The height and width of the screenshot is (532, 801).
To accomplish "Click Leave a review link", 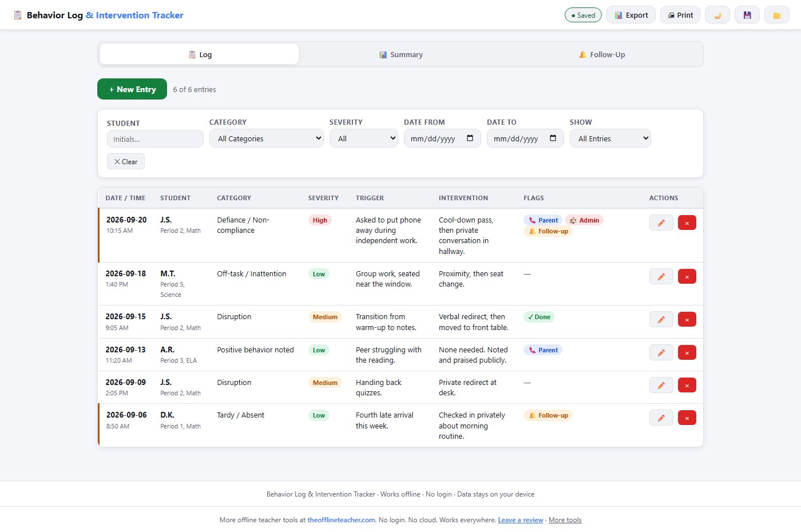I will tap(521, 520).
